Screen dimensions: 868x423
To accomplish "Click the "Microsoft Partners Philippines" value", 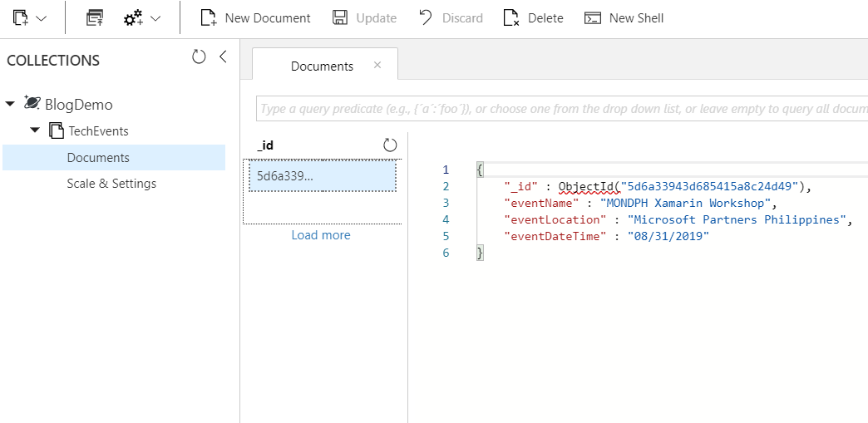I will click(x=737, y=219).
